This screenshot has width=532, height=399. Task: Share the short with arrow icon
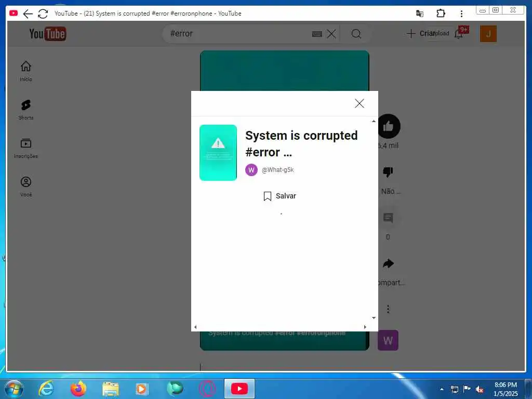[x=388, y=263]
